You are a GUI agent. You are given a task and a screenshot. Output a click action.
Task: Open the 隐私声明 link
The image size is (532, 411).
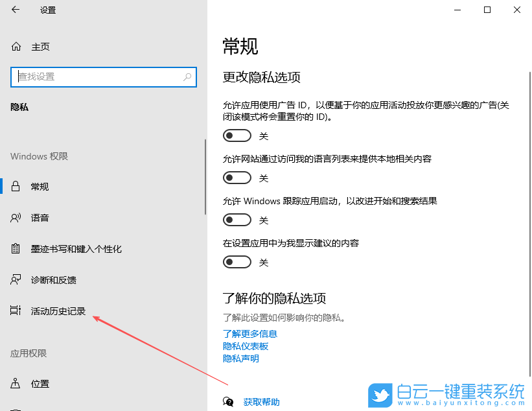tap(240, 358)
